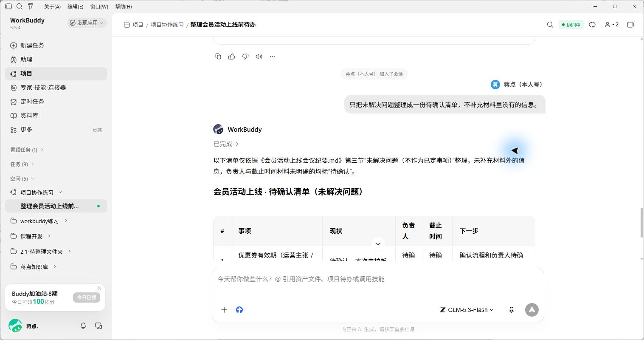Viewport: 644px width, 340px height.
Task: Click the current breadcrumb 整理会员活动上线前待办
Action: [223, 25]
